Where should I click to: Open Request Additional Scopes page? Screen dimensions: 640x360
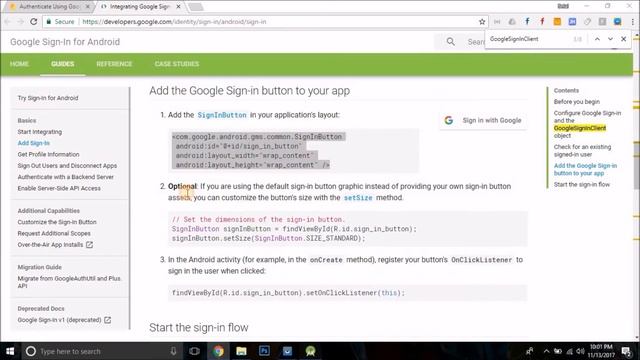54,233
